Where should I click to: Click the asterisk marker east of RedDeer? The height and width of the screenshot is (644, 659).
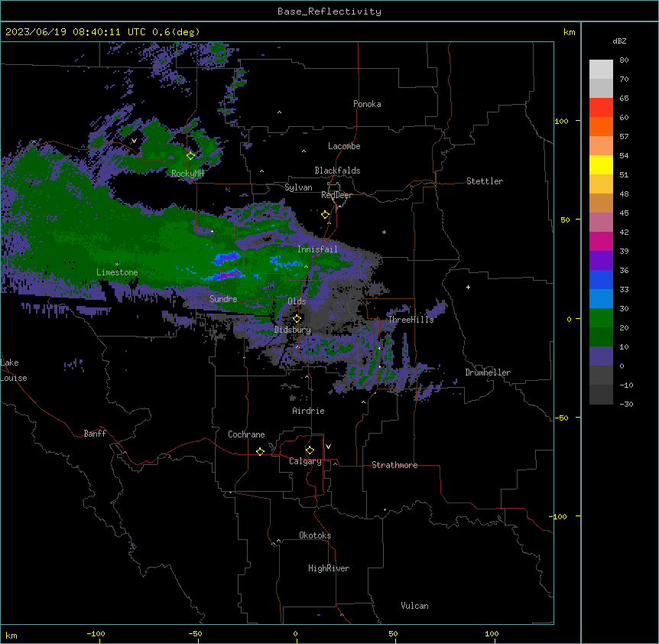click(384, 233)
